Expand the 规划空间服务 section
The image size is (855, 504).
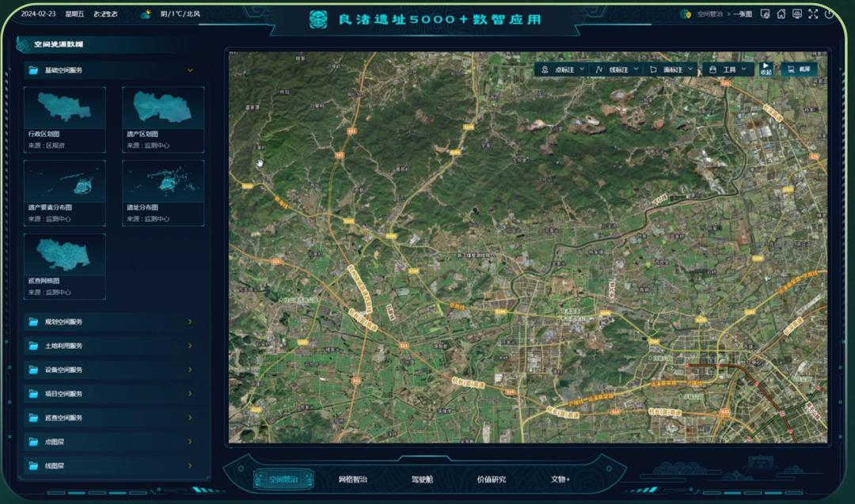click(190, 322)
